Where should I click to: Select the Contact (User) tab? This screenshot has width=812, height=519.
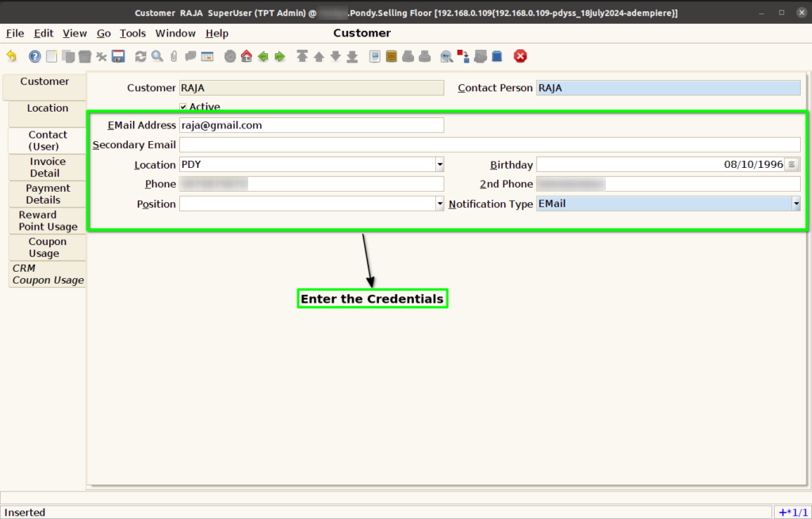[47, 140]
